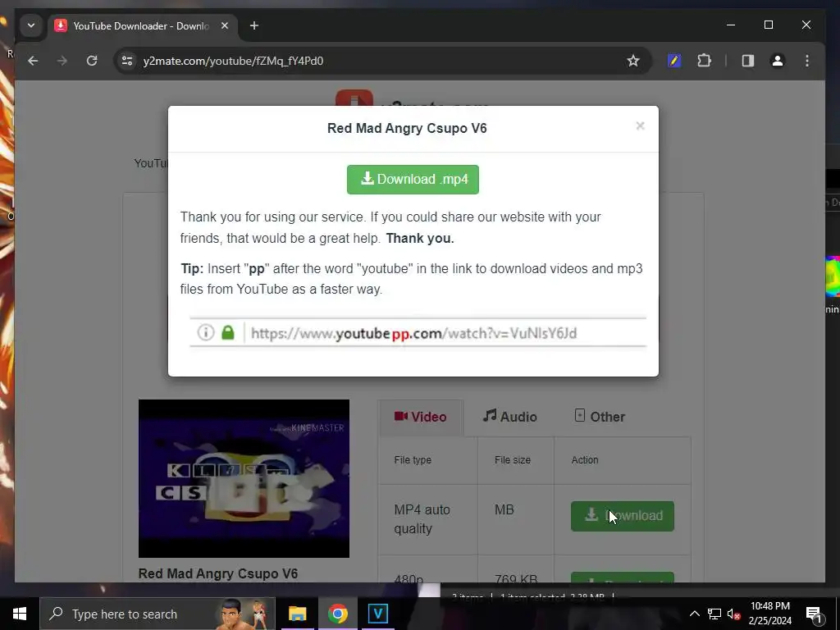Viewport: 840px width, 630px height.
Task: Bookmark this page with the star
Action: click(x=633, y=61)
